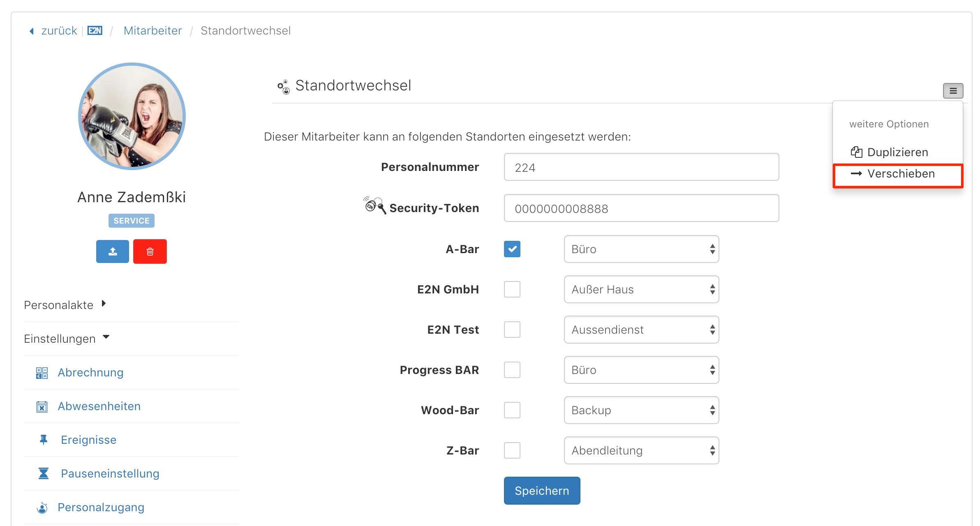Click Anne Zademßki profile photo

[132, 116]
